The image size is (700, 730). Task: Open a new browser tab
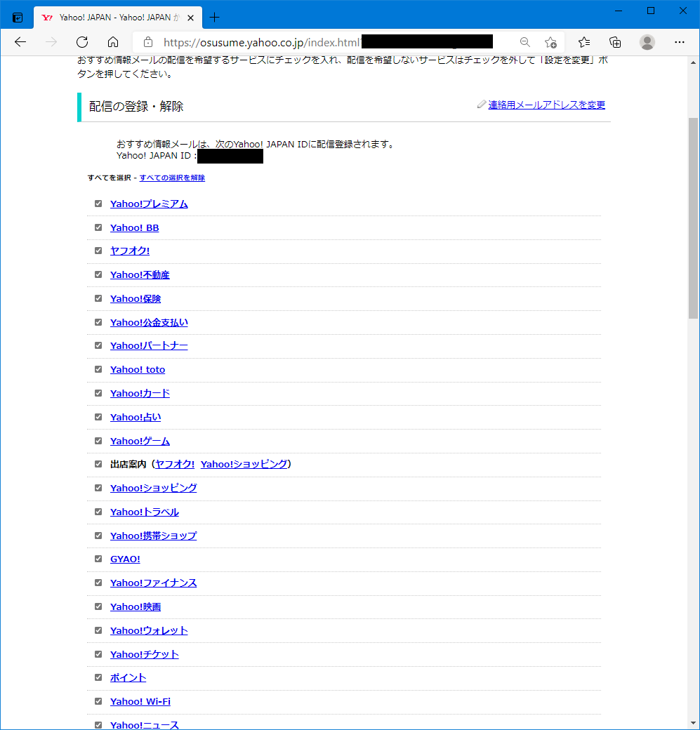click(215, 18)
